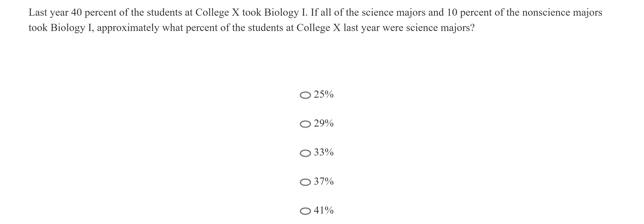Image resolution: width=644 pixels, height=224 pixels.
Task: Mark the 37% radio button
Action: point(305,182)
